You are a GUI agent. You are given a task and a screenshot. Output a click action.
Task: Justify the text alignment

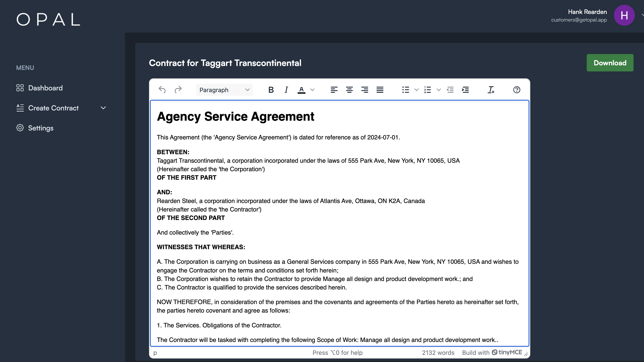(x=380, y=90)
